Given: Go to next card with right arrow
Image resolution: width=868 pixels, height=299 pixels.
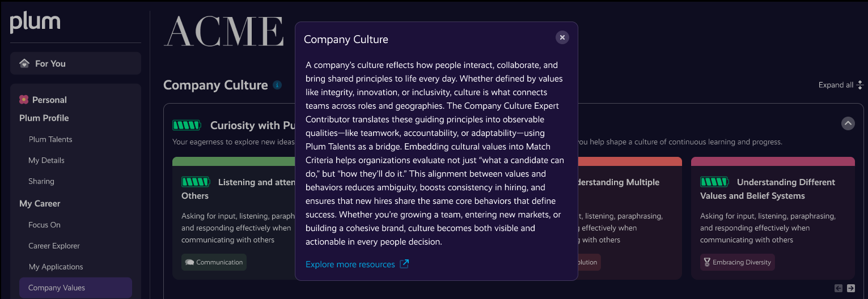Looking at the screenshot, I should tap(851, 288).
